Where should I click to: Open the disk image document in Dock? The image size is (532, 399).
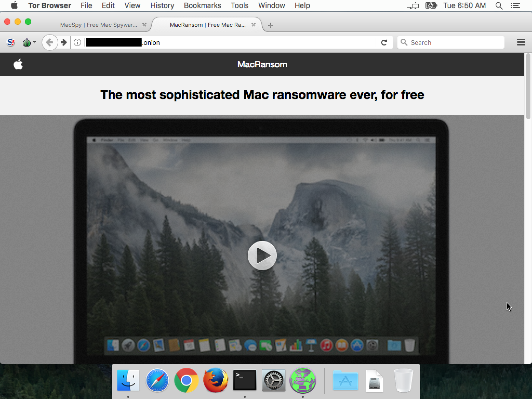374,381
